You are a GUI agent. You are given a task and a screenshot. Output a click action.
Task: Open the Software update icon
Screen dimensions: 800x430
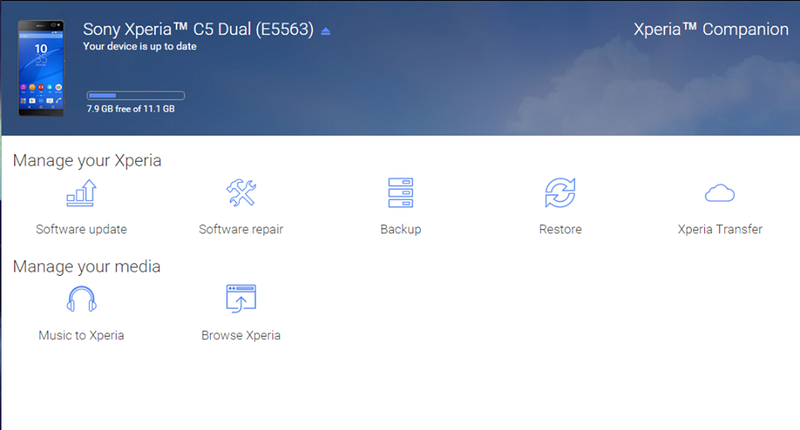pyautogui.click(x=82, y=193)
